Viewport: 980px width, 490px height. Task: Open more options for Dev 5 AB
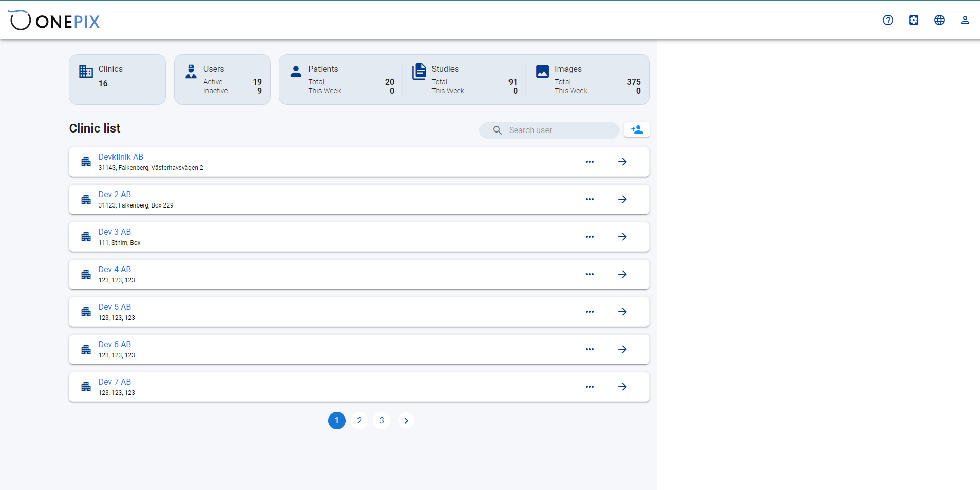point(590,312)
